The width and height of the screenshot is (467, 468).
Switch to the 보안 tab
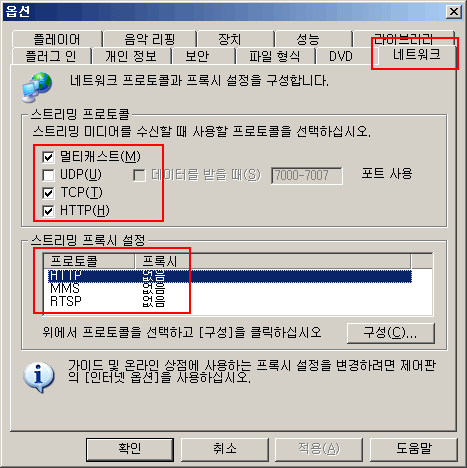[x=197, y=56]
